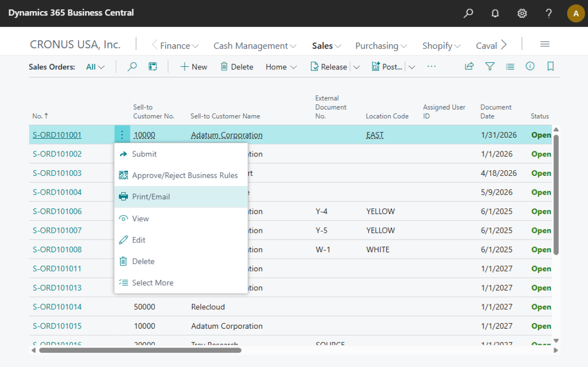This screenshot has height=367, width=588.
Task: Choose View from the context menu
Action: 181,218
